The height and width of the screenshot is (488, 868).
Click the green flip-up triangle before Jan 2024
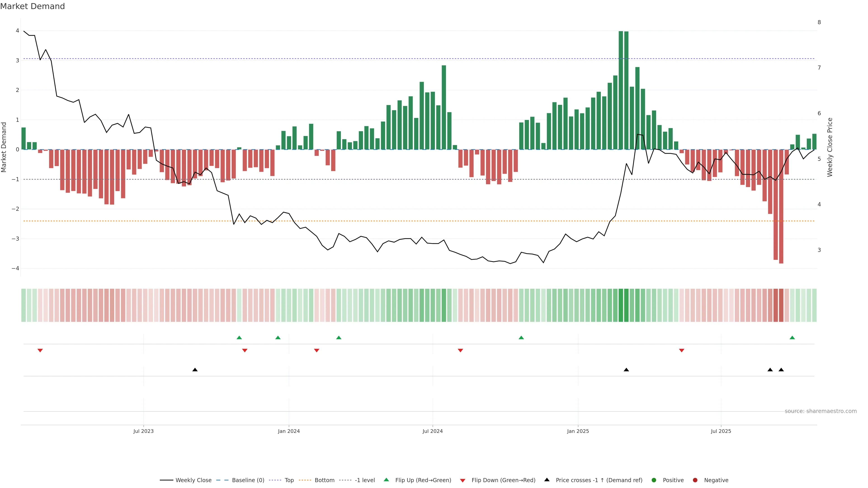click(278, 338)
